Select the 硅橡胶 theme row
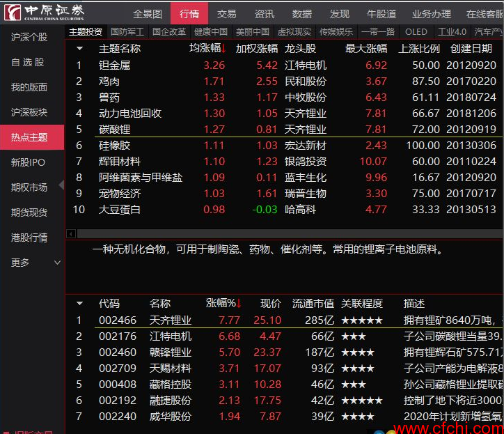The image size is (504, 434). coord(284,146)
